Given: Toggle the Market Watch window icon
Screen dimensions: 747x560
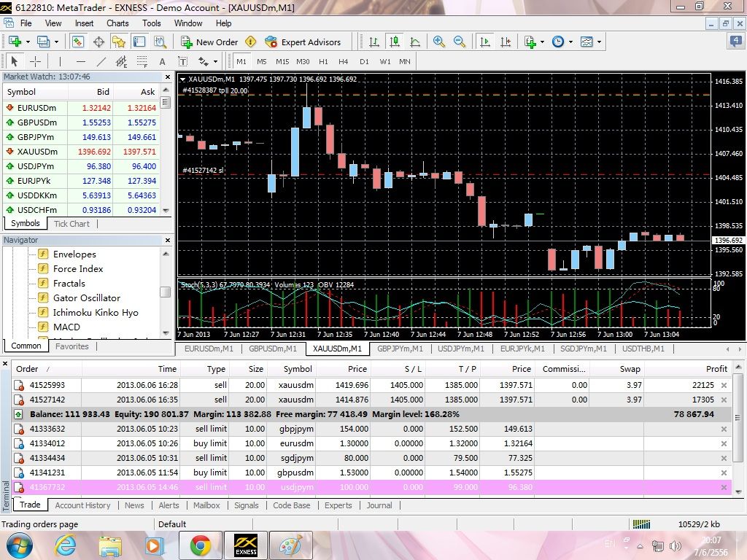Looking at the screenshot, I should [79, 42].
